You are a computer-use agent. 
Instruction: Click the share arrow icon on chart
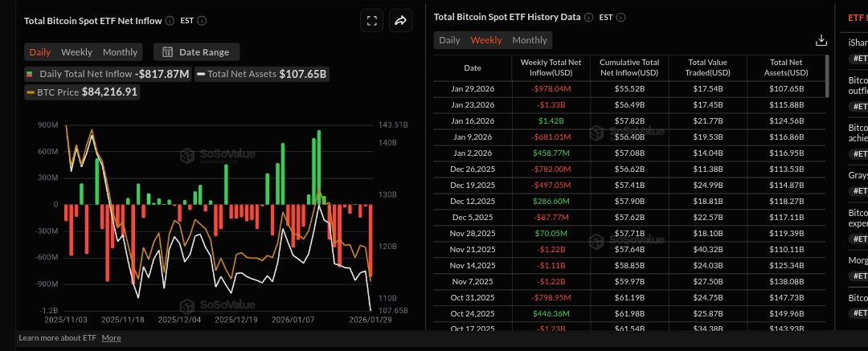pyautogui.click(x=400, y=22)
